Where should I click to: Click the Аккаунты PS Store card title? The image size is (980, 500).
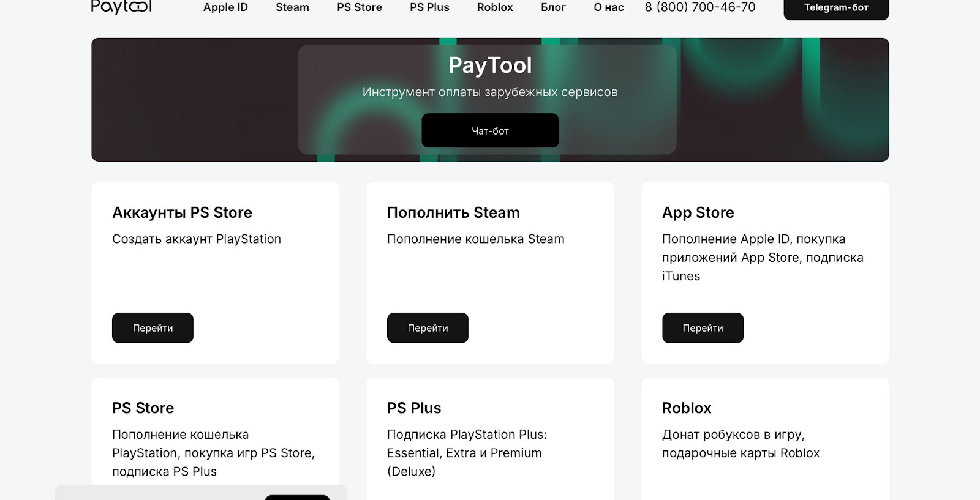pos(182,212)
